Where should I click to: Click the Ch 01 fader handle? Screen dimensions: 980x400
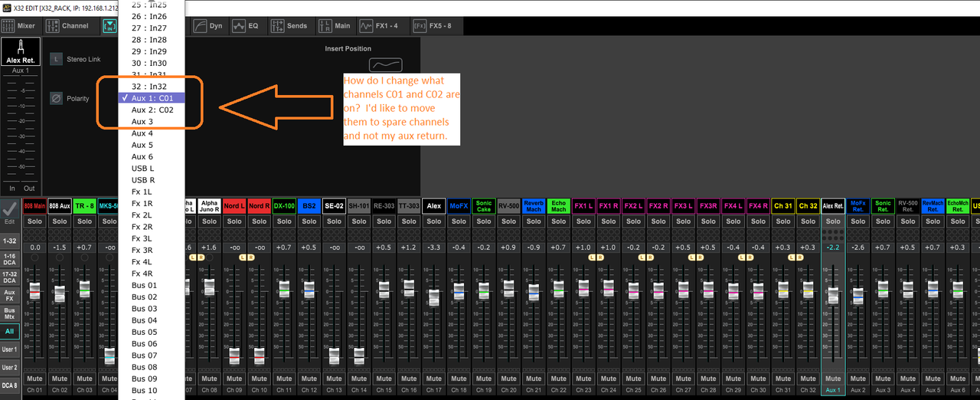35,290
